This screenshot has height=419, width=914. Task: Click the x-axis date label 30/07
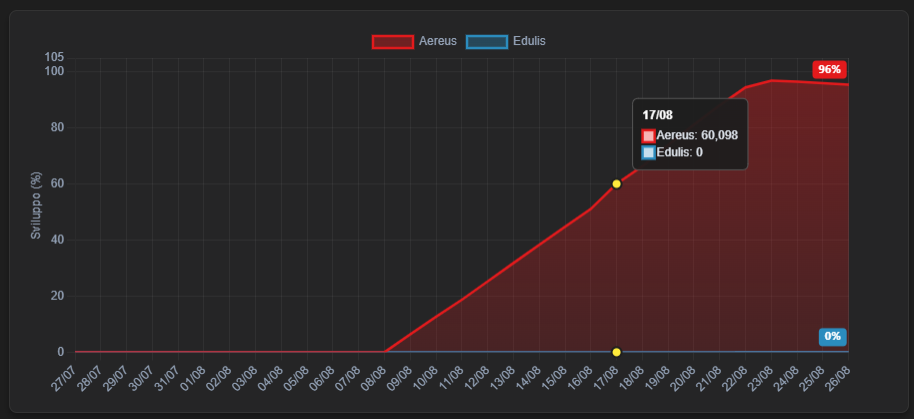140,378
